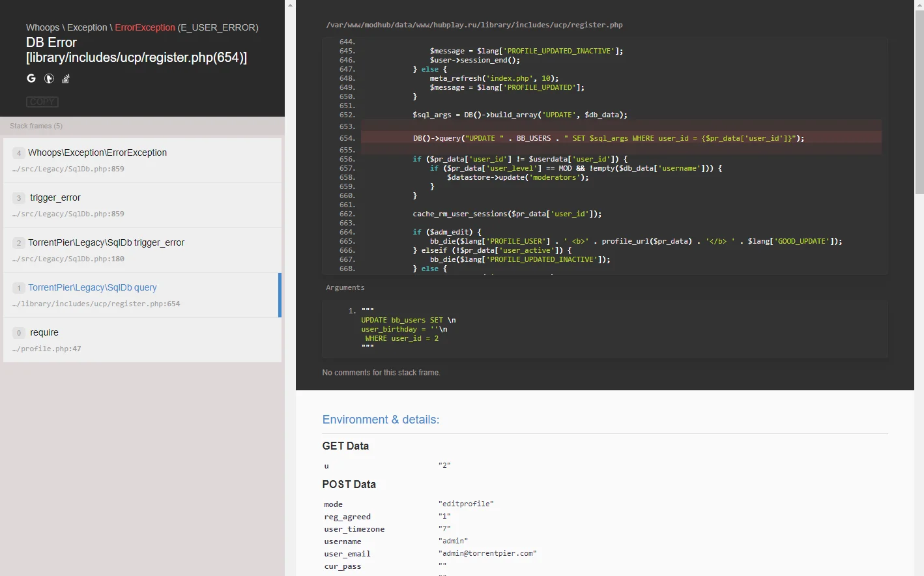Image resolution: width=924 pixels, height=576 pixels.
Task: Select stack frame 4 Whoops\Exception\ErrorException
Action: pos(142,160)
